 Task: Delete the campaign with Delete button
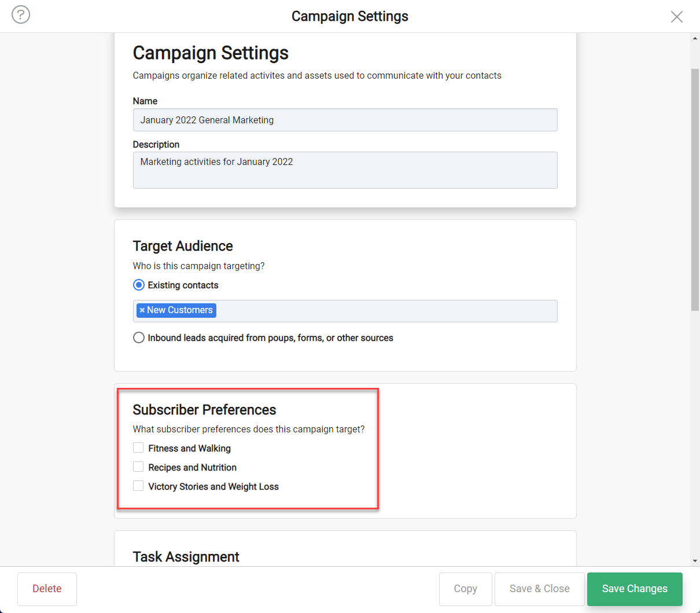[47, 589]
